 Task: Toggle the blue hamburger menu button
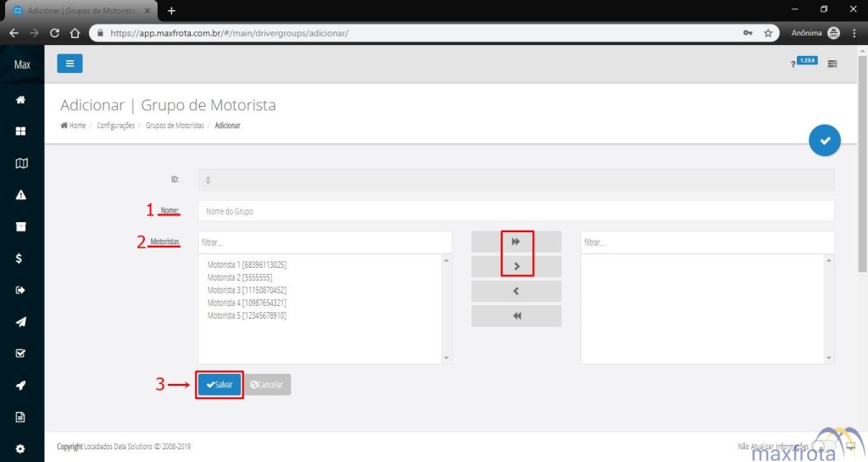70,64
